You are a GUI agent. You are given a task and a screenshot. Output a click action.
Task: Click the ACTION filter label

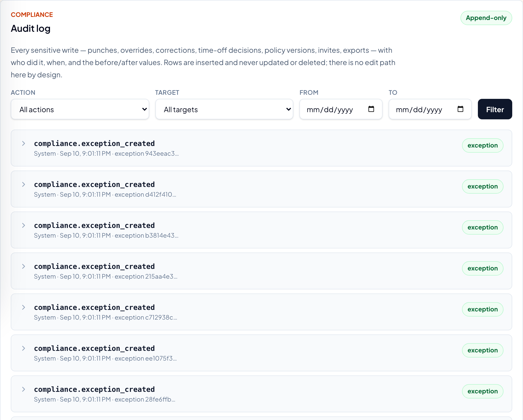coord(23,92)
